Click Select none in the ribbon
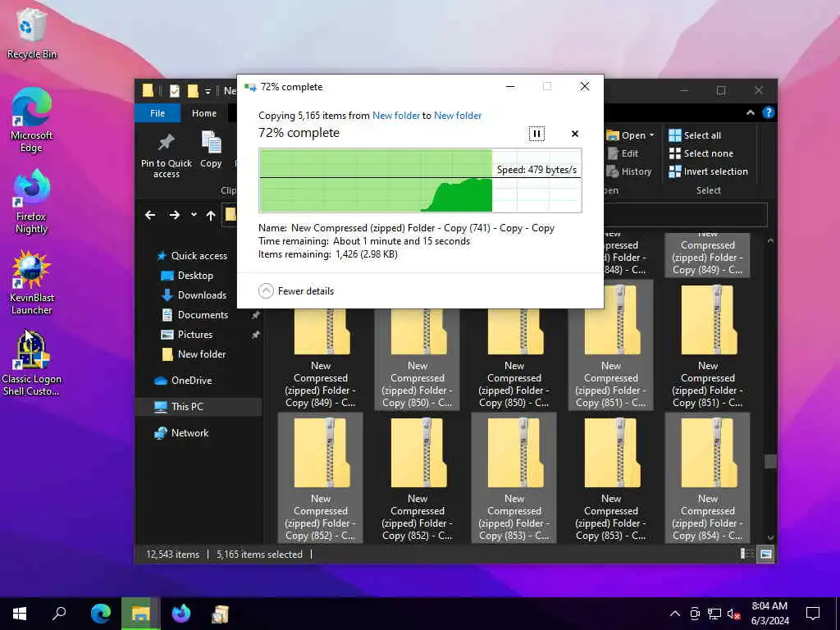Screen dimensions: 840x630 coord(701,153)
